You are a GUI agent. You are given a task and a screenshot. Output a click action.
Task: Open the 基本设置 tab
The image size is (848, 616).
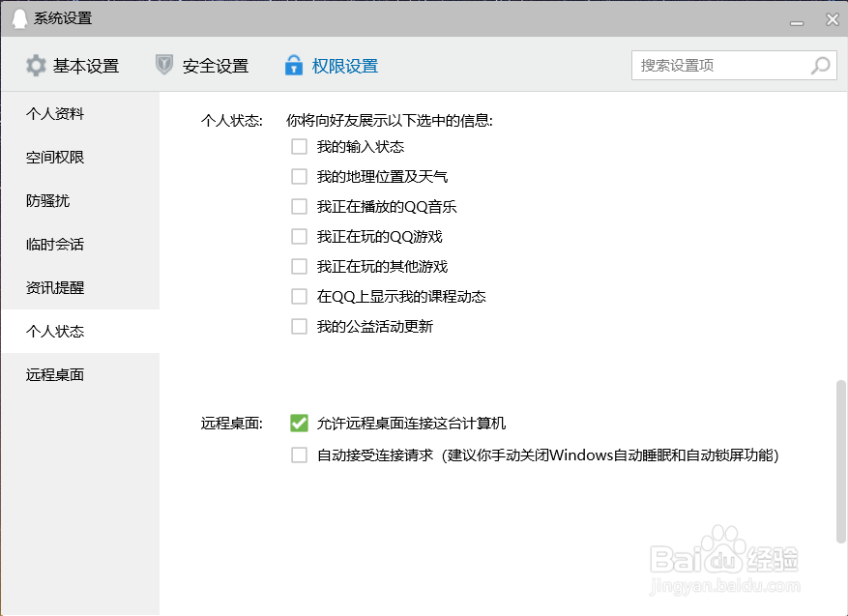click(x=73, y=66)
